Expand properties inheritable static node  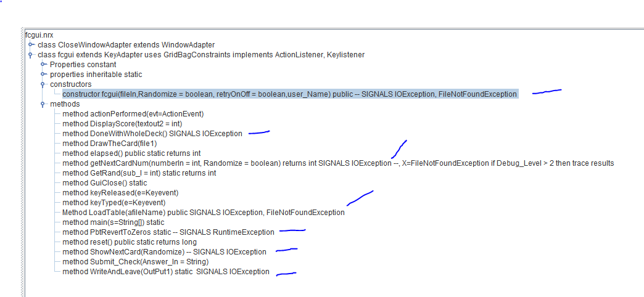(43, 75)
